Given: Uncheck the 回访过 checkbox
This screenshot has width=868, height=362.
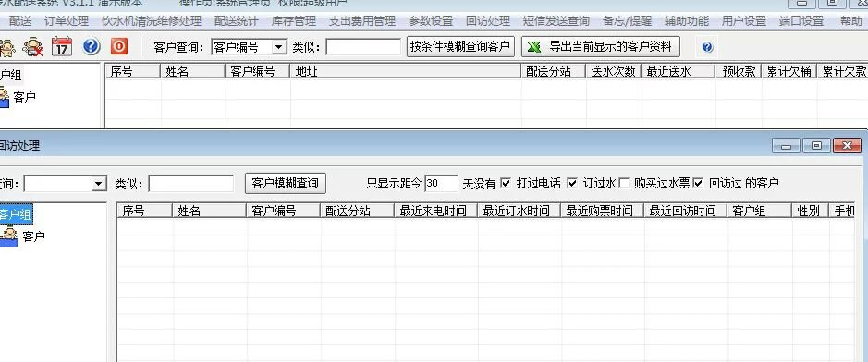Looking at the screenshot, I should tap(698, 183).
